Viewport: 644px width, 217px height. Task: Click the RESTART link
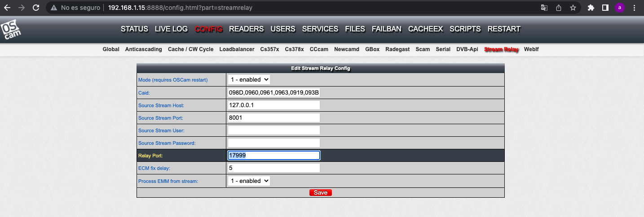504,29
